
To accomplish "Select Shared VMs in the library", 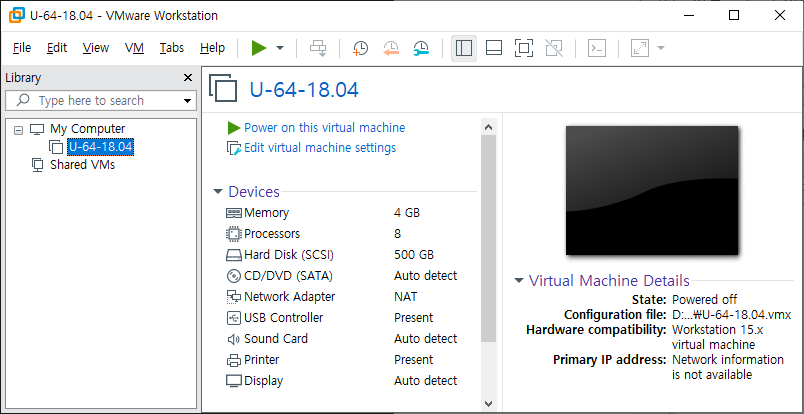I will pyautogui.click(x=82, y=165).
